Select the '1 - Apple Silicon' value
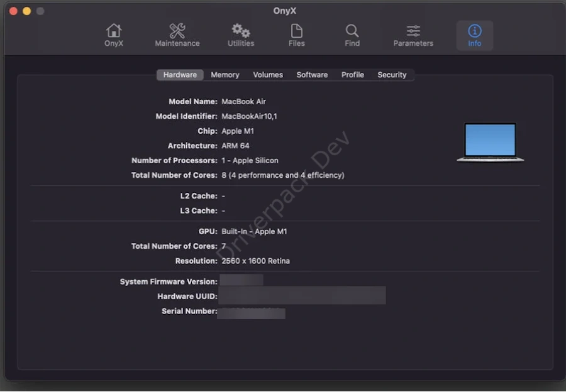The width and height of the screenshot is (566, 392). click(250, 160)
